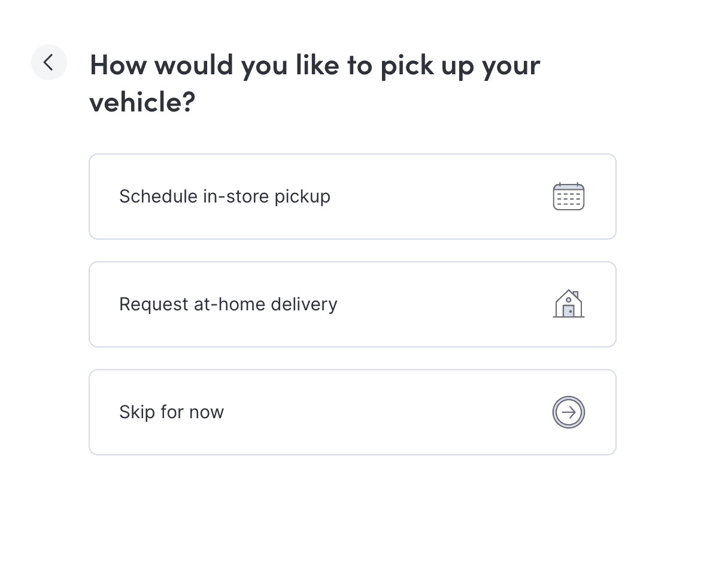Image resolution: width=728 pixels, height=562 pixels.
Task: Start home delivery request via house icon
Action: 568,304
